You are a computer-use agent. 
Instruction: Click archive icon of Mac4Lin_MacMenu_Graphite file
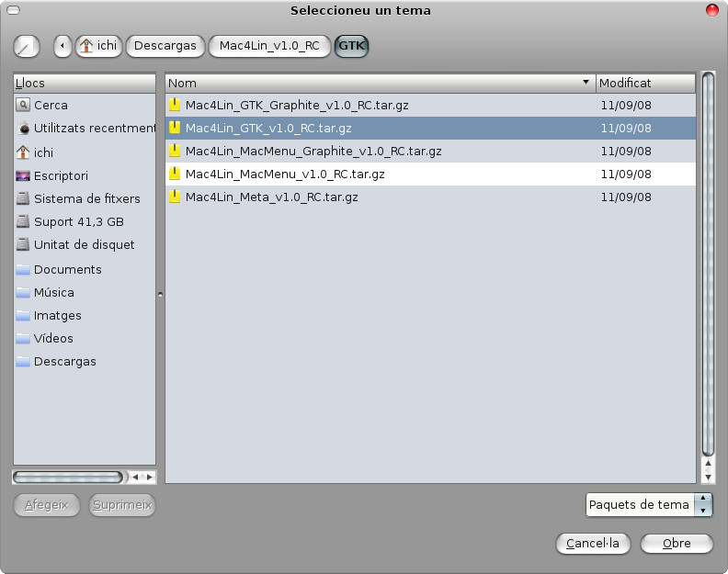pos(175,151)
